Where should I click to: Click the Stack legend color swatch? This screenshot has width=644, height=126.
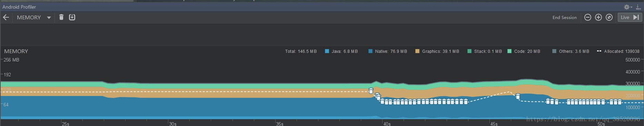(469, 51)
